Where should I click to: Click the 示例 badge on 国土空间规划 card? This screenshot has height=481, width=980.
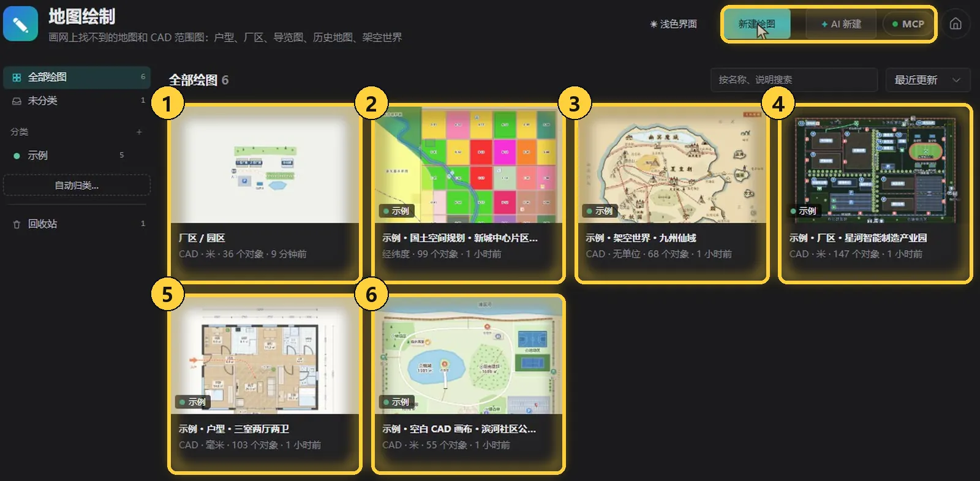tap(397, 211)
